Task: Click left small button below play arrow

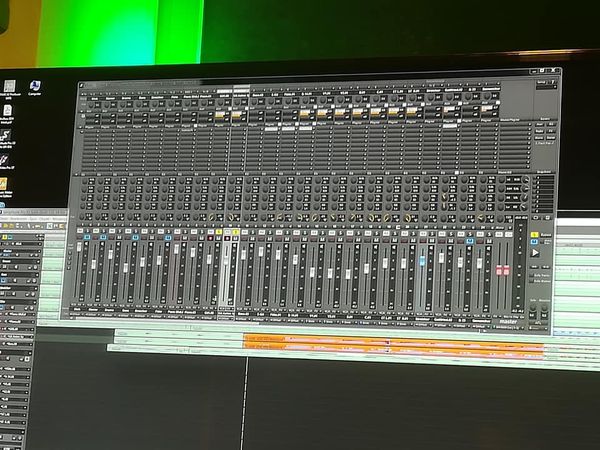Action: (534, 267)
